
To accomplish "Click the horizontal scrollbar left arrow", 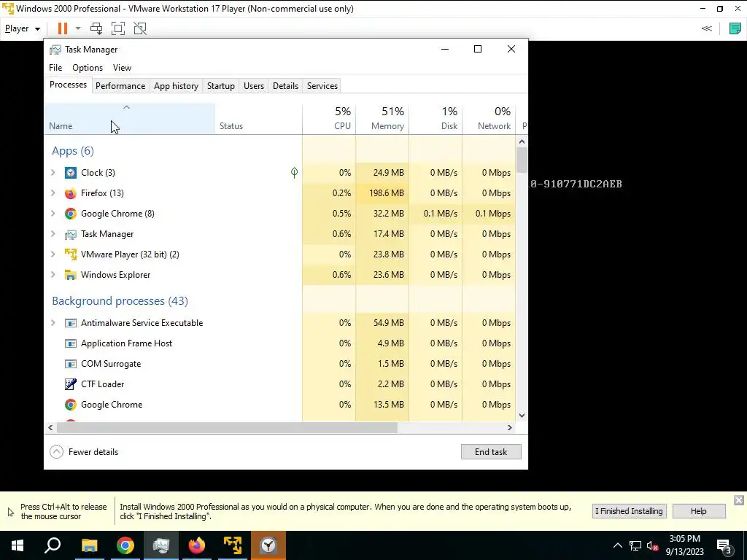I will (x=50, y=427).
